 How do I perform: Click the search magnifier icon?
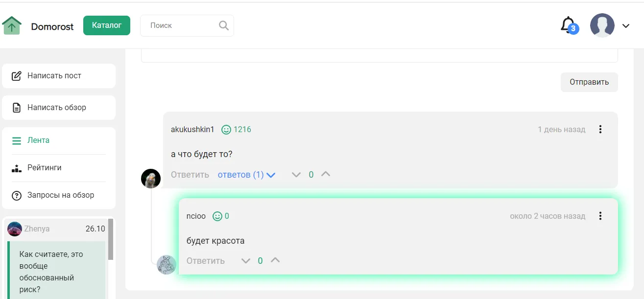[224, 25]
